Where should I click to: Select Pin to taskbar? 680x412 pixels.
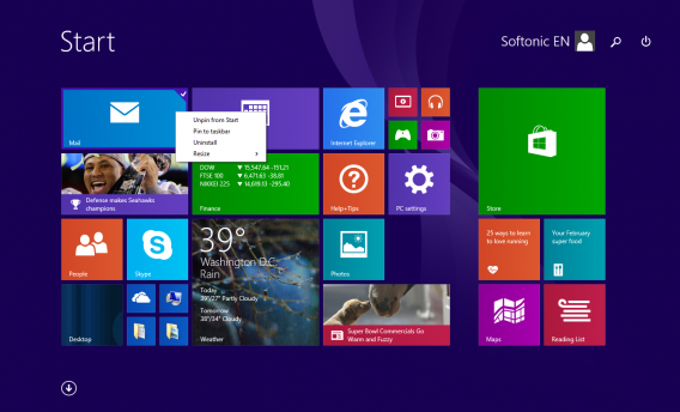click(x=221, y=131)
